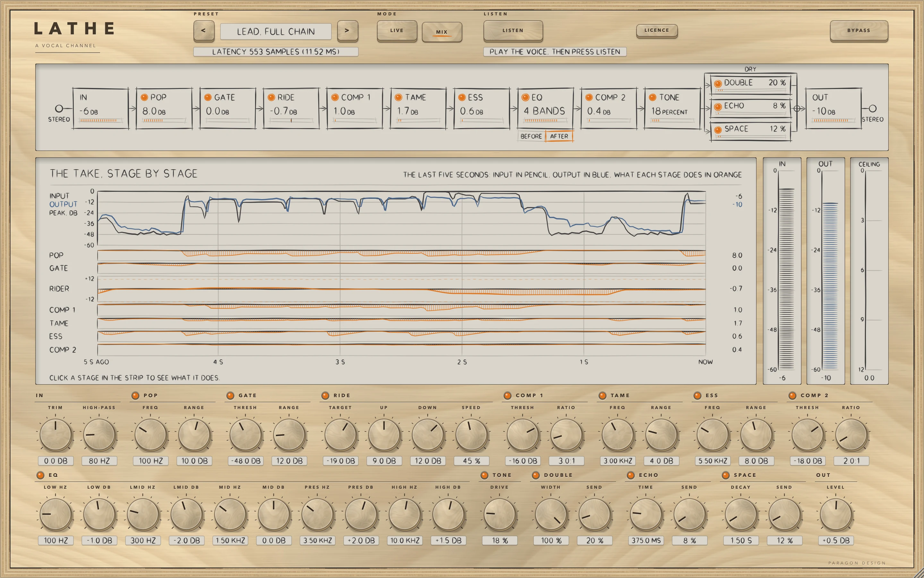Open the LEAD, FULL CHAIN preset list
This screenshot has height=578, width=924.
[276, 31]
